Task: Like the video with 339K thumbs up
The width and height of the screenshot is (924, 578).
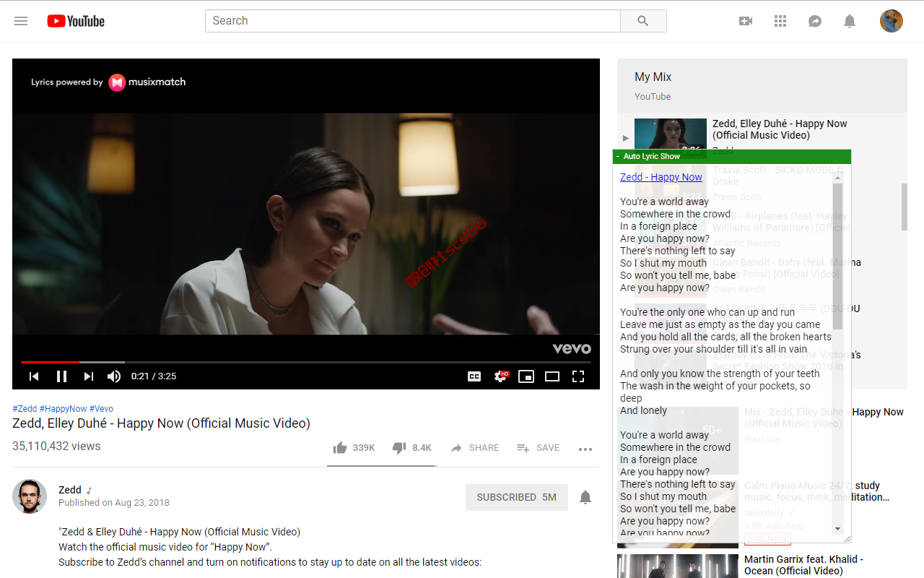Action: click(354, 448)
